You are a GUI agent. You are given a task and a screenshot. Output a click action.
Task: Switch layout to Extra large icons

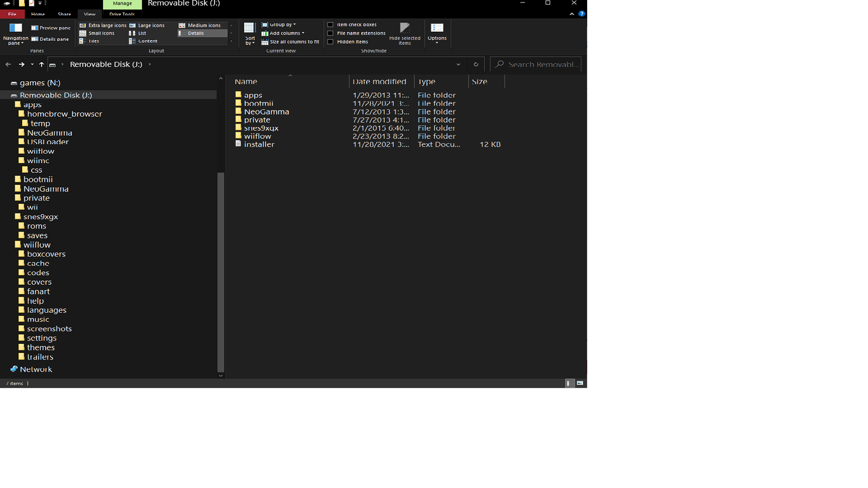[103, 25]
